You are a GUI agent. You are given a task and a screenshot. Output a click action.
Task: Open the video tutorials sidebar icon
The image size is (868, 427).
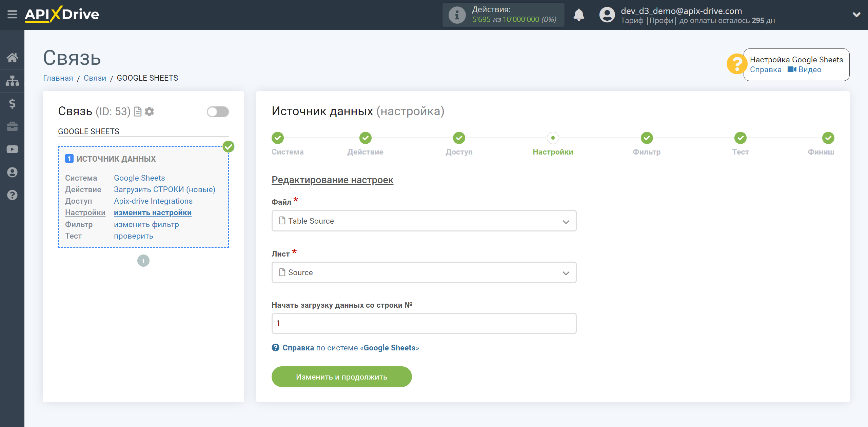[x=12, y=149]
